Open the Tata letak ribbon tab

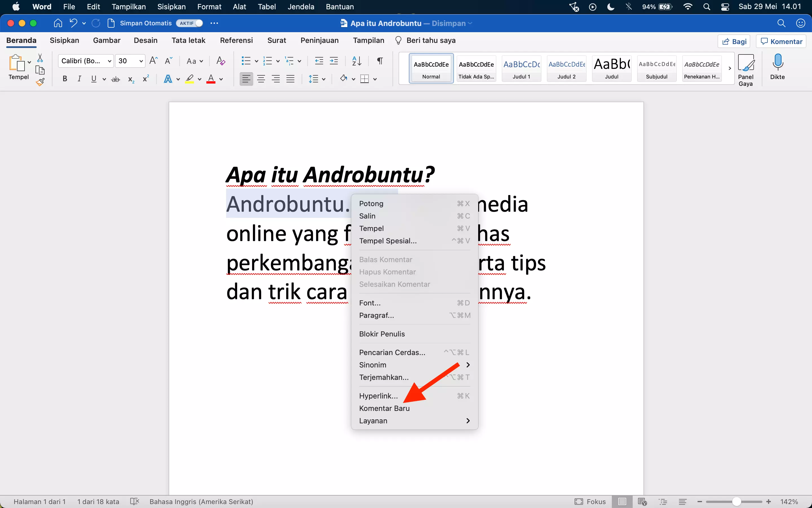click(188, 40)
